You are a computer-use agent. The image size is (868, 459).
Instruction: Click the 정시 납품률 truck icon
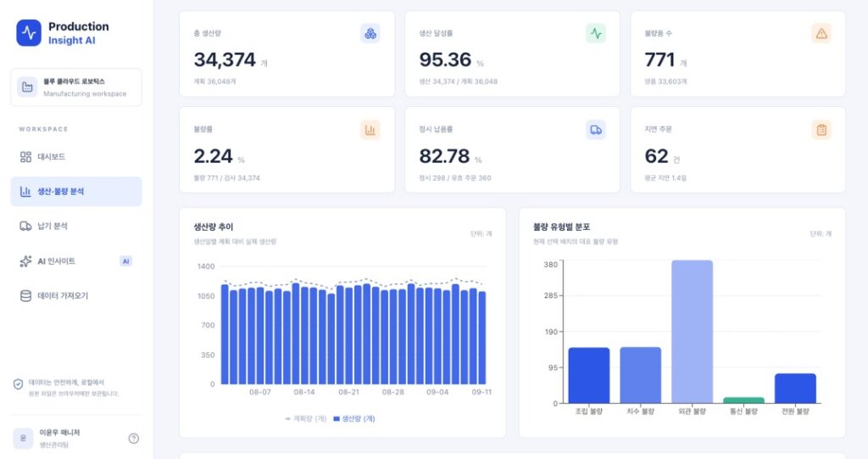click(x=596, y=130)
